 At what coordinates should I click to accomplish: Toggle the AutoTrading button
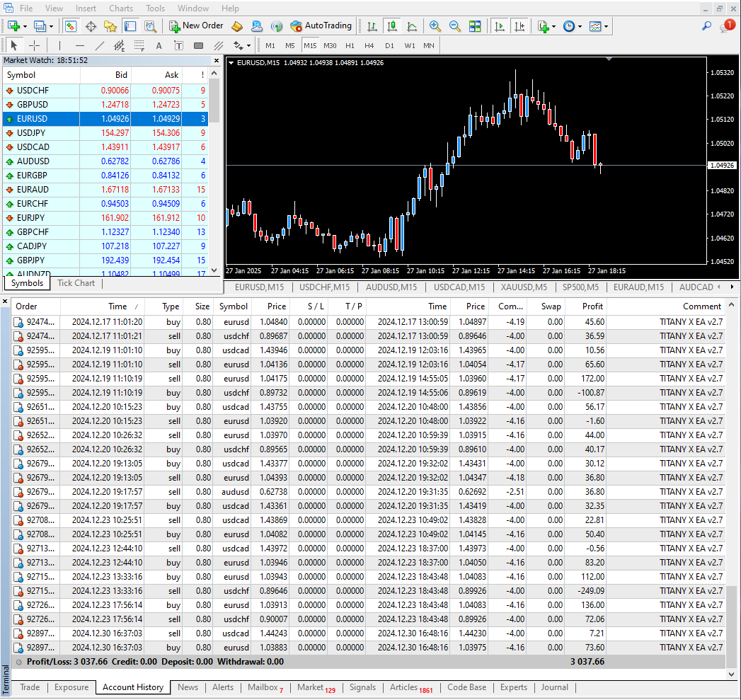tap(321, 26)
